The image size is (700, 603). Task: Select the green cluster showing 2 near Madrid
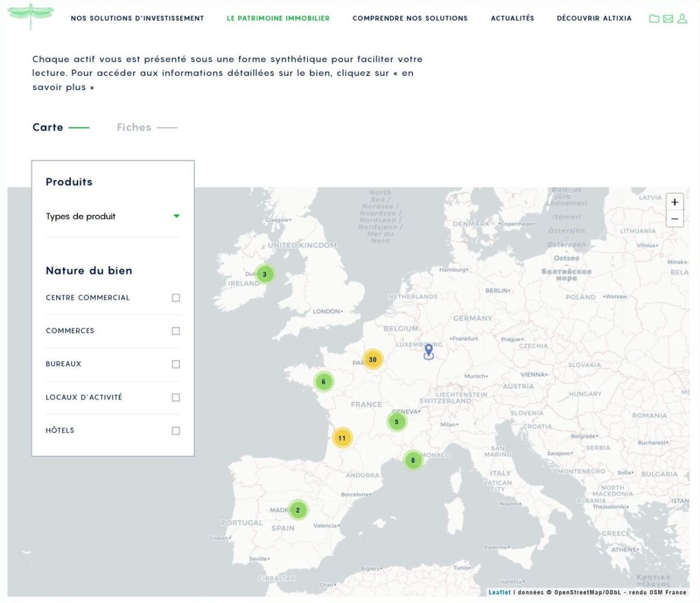[297, 509]
